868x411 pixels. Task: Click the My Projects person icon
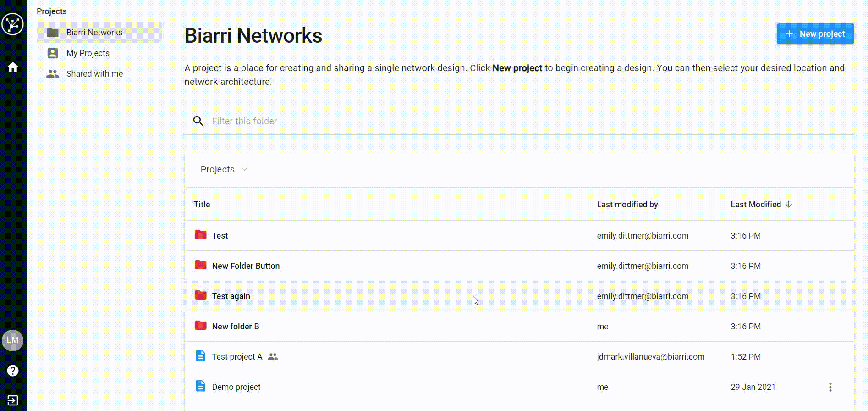coord(53,53)
